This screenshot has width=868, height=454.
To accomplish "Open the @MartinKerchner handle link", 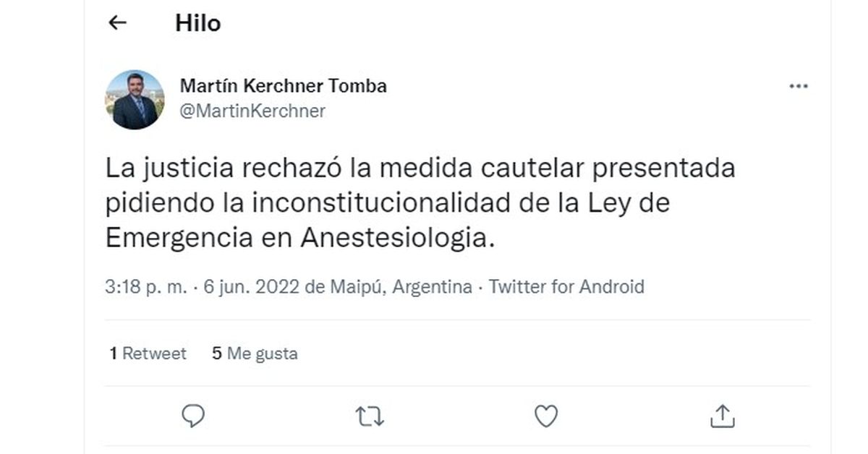I will 252,111.
